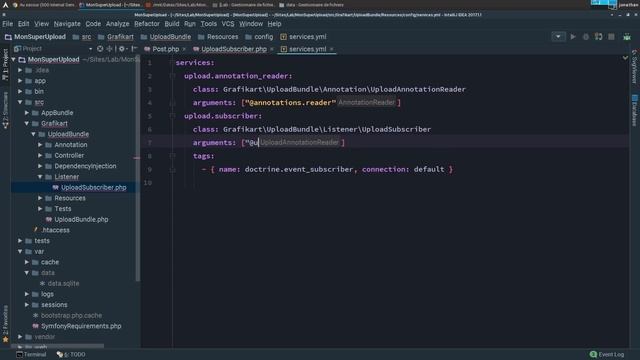The width and height of the screenshot is (640, 360).
Task: Expand the Resources folder arrow in tree
Action: coord(40,198)
